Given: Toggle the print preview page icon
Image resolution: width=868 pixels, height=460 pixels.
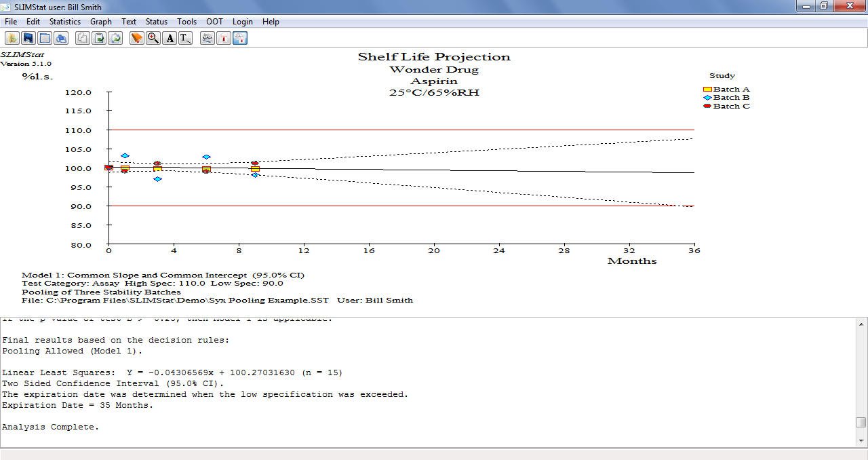Looking at the screenshot, I should coord(44,37).
